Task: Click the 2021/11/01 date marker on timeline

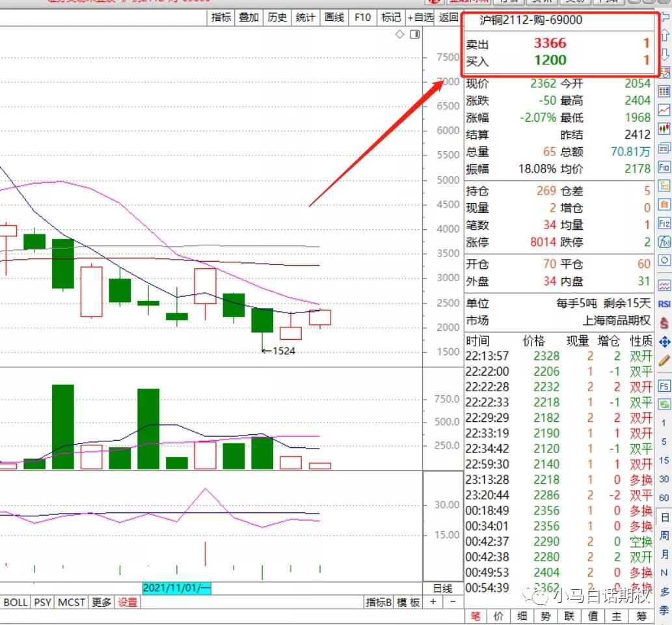Action: coord(177,588)
